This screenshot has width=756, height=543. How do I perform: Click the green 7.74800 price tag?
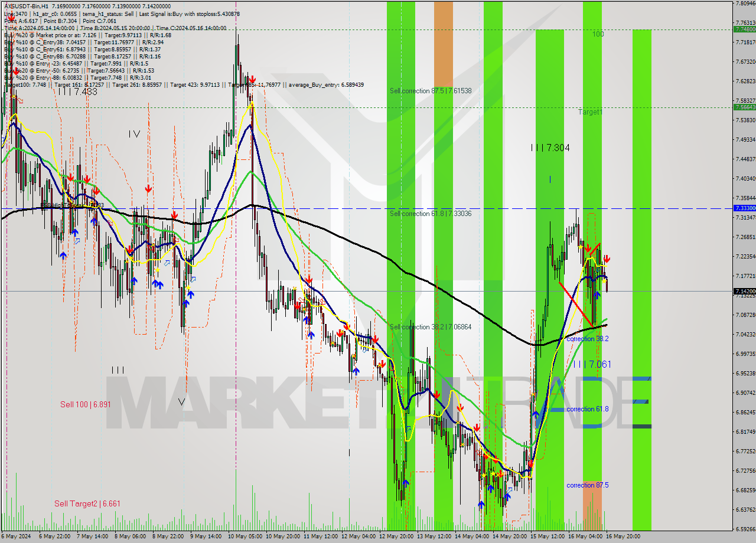744,29
